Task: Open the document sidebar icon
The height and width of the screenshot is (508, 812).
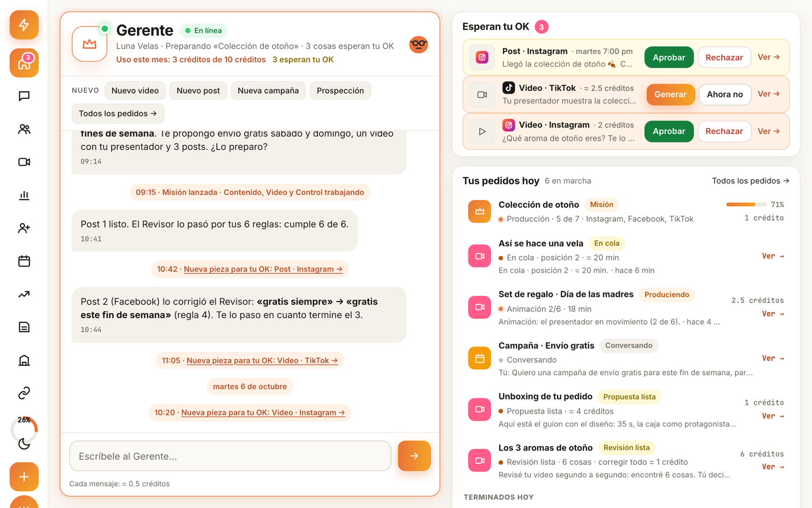Action: [24, 327]
